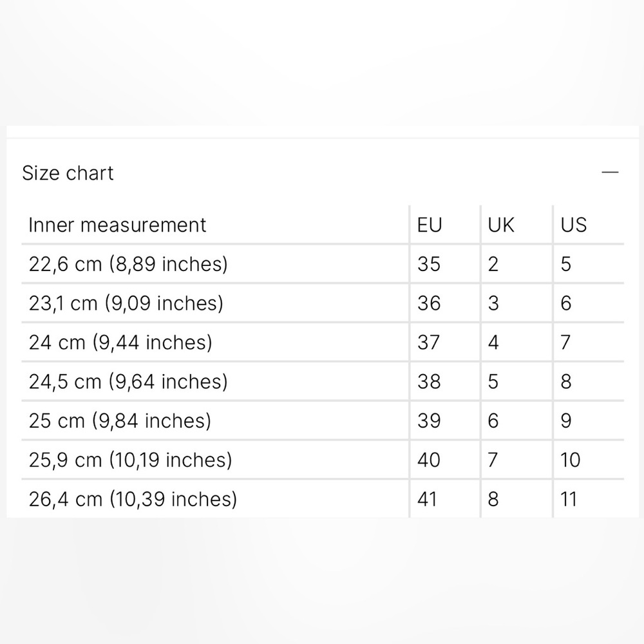This screenshot has width=644, height=644.
Task: Click EU size 38 cell
Action: click(429, 381)
